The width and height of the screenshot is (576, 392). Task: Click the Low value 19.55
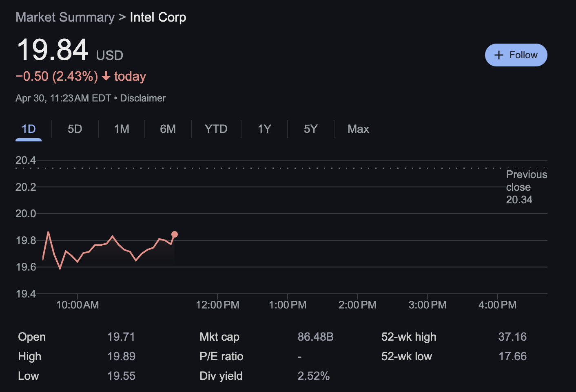[121, 376]
